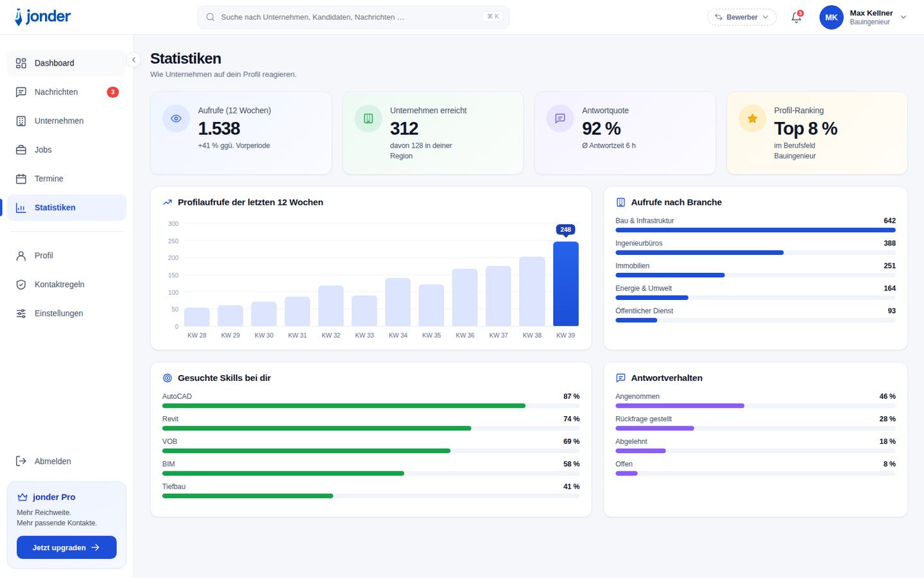Open Profil in the sidebar

tap(67, 256)
